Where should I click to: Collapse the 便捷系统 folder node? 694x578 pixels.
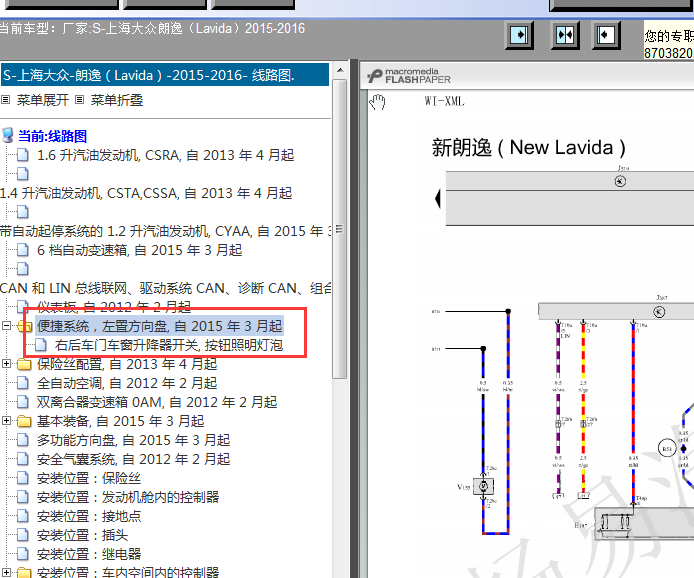tap(6, 326)
